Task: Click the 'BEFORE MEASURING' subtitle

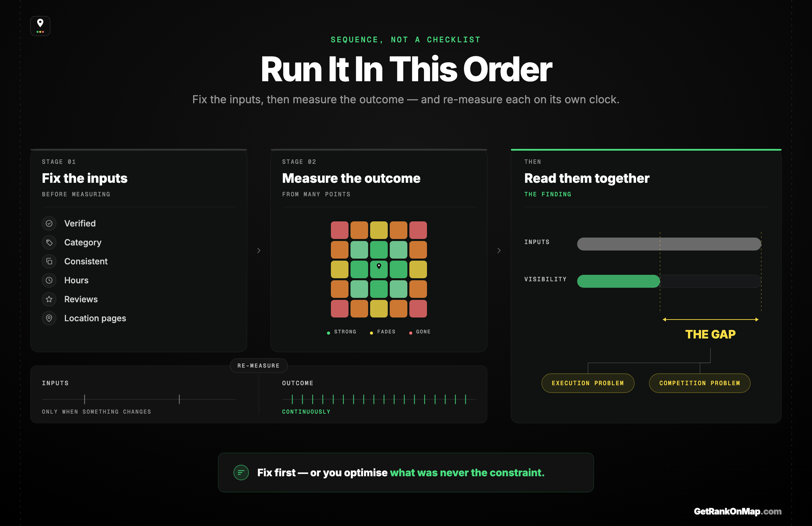Action: 76,194
